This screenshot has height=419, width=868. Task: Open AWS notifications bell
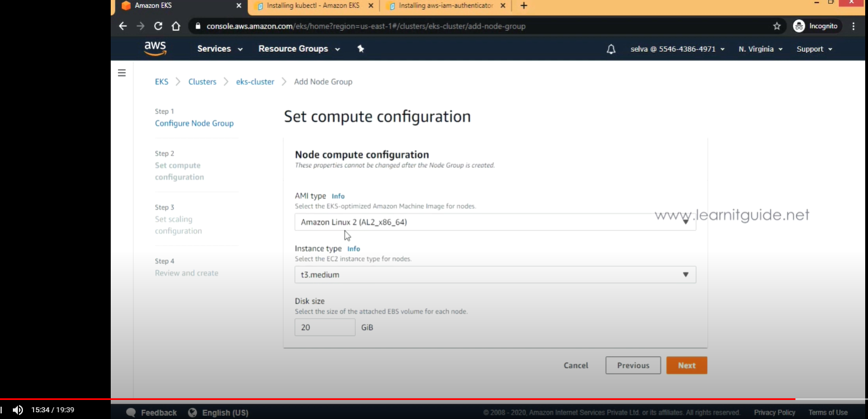(x=611, y=49)
